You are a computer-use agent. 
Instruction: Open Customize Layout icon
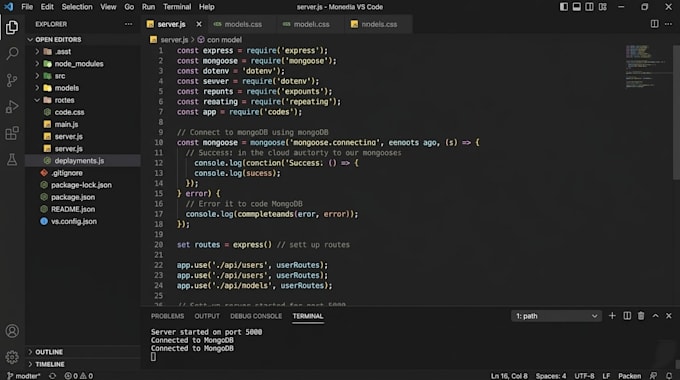(603, 7)
